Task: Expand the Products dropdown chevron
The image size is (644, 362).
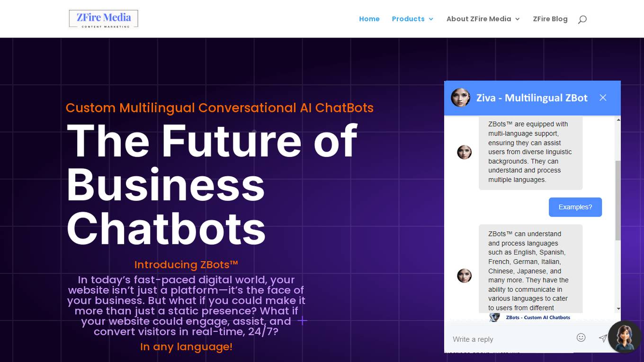Action: 431,19
